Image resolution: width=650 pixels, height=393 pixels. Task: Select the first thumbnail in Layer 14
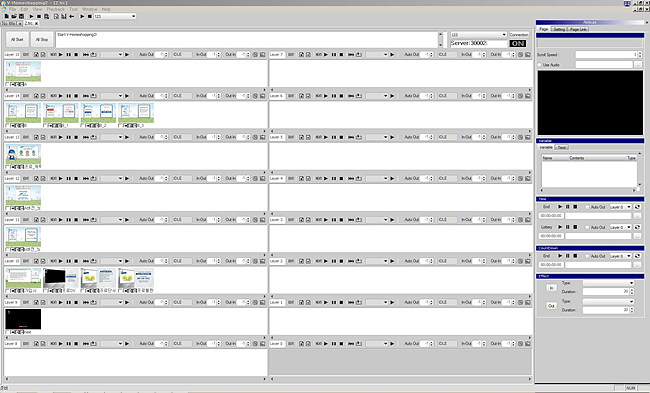click(23, 113)
